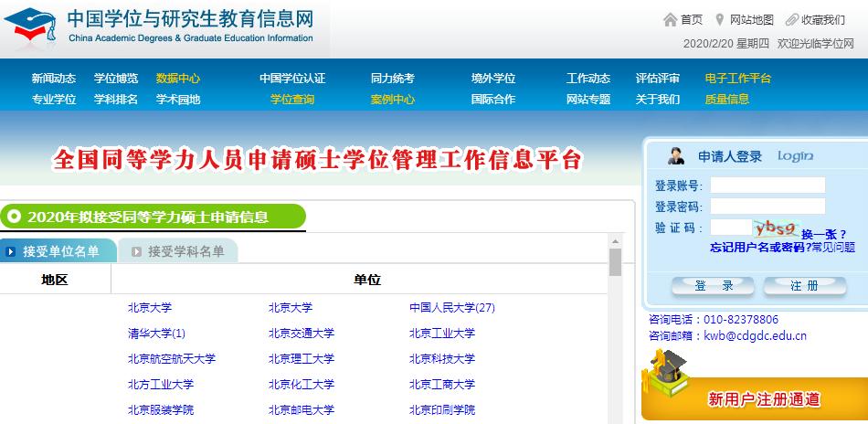The height and width of the screenshot is (424, 868).
Task: Open 北方工业大学 link
Action: pyautogui.click(x=161, y=385)
